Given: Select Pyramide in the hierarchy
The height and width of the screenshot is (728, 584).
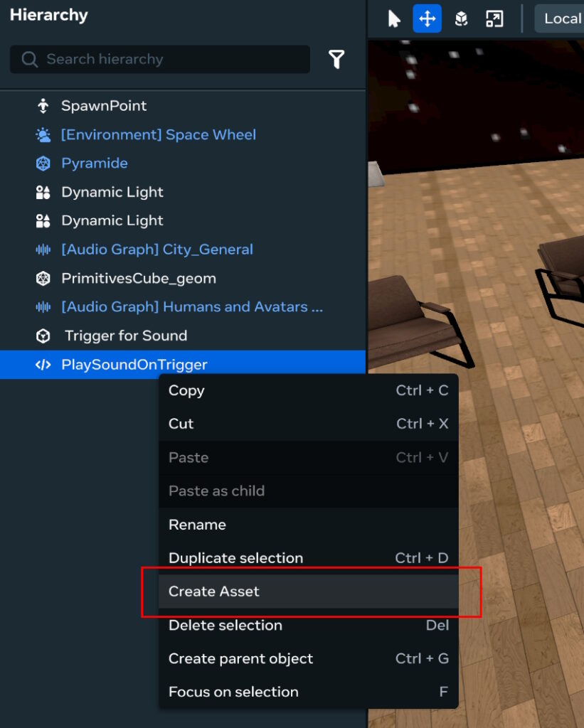Looking at the screenshot, I should [x=94, y=163].
